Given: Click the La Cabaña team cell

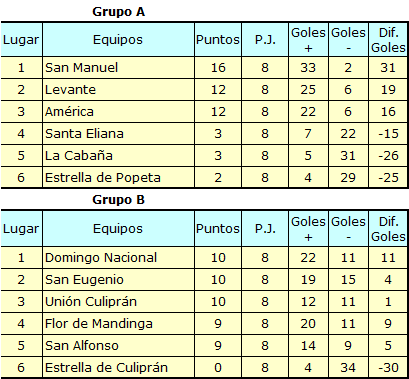Looking at the screenshot, I should 118,156.
